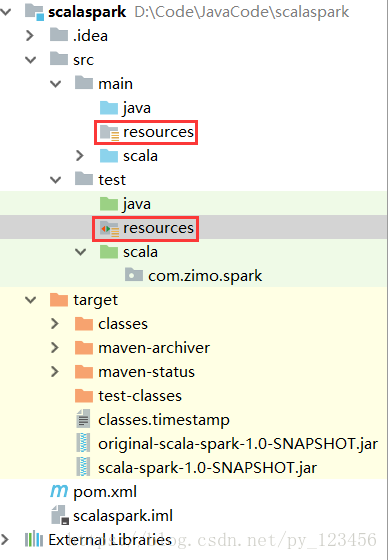This screenshot has height=560, width=388.
Task: Click the original-scala-spark jar archive icon
Action: pos(83,443)
